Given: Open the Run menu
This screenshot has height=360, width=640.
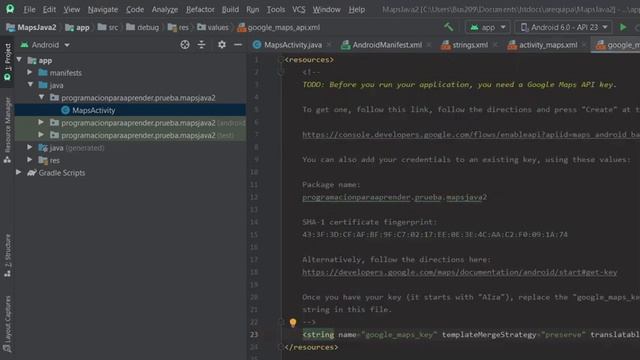Looking at the screenshot, I should [253, 9].
